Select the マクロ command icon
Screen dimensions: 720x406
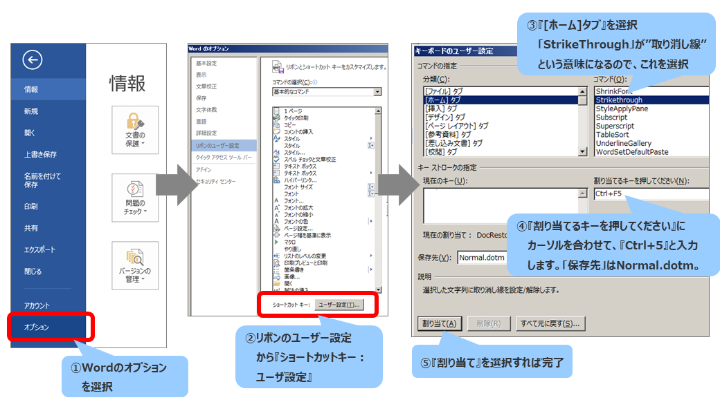click(x=276, y=242)
